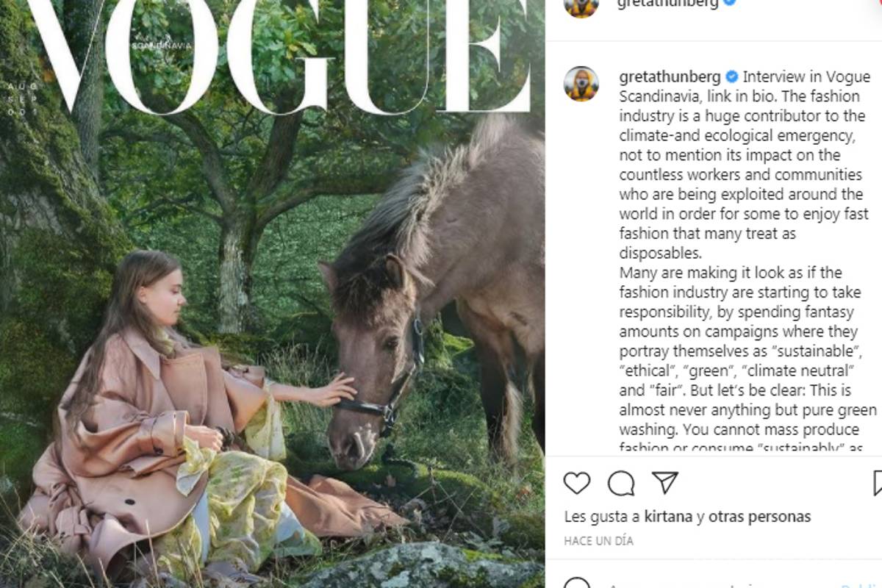
Task: Open kirtana's profile from the likes line
Action: 668,517
